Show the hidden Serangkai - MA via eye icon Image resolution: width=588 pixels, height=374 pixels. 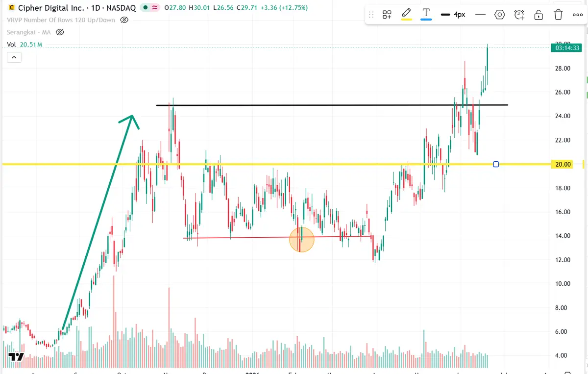click(60, 32)
